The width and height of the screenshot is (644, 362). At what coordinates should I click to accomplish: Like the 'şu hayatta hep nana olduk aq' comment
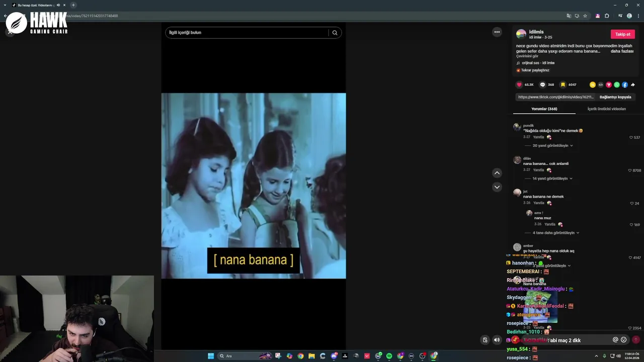630,258
